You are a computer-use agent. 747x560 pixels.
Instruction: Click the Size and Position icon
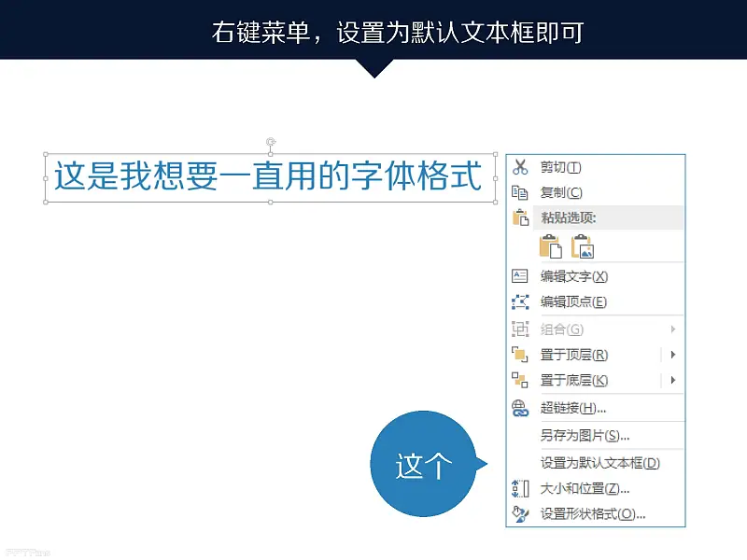[x=520, y=488]
